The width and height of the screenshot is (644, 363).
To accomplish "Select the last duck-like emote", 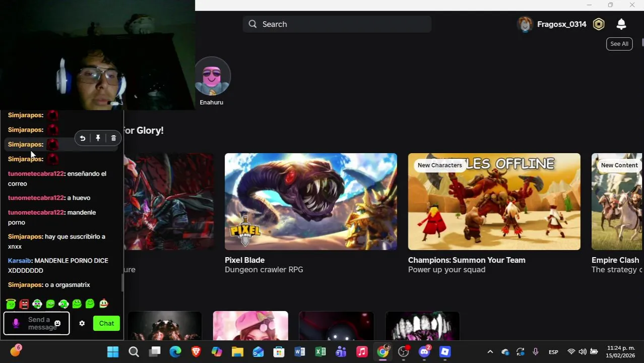I will pos(103,304).
